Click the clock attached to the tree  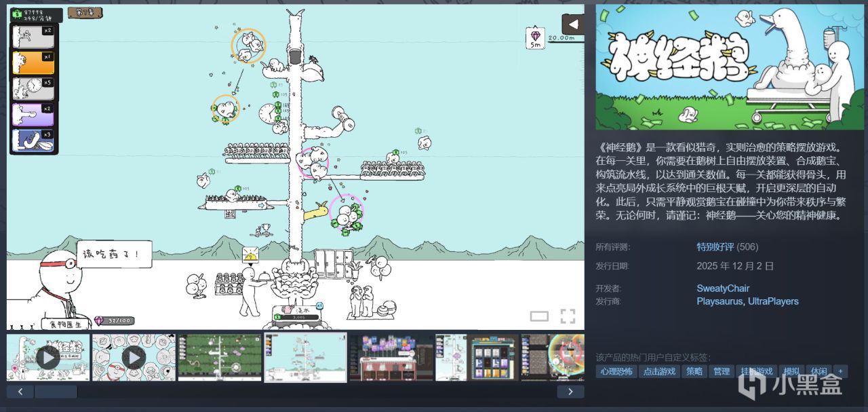click(268, 115)
